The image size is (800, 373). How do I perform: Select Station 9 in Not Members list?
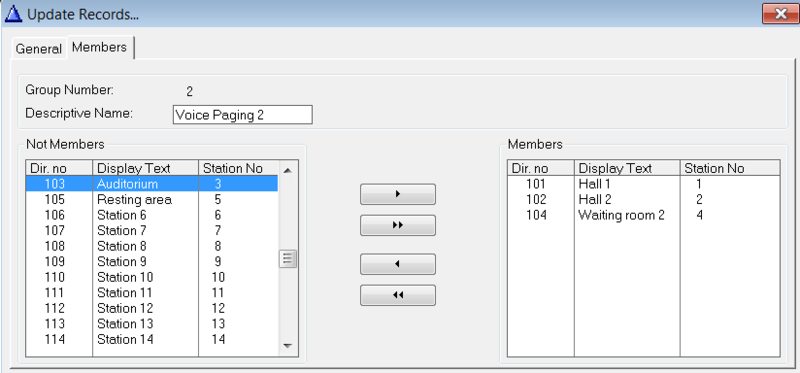pyautogui.click(x=152, y=262)
